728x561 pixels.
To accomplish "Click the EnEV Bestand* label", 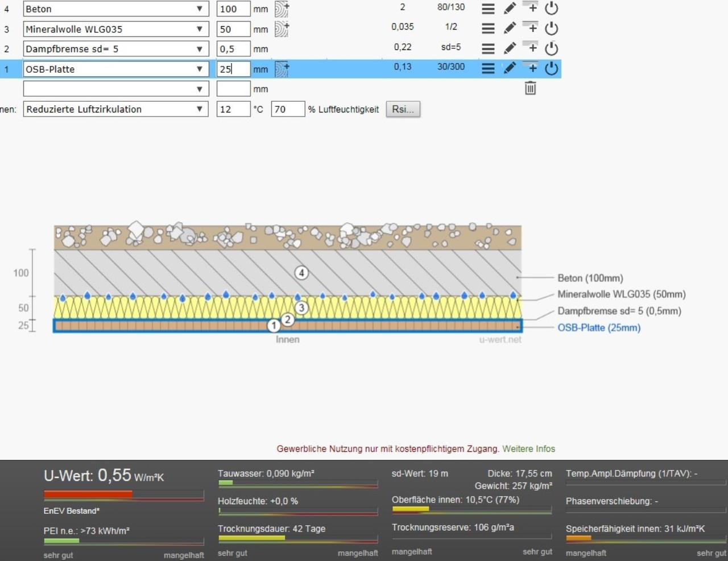I will 72,510.
